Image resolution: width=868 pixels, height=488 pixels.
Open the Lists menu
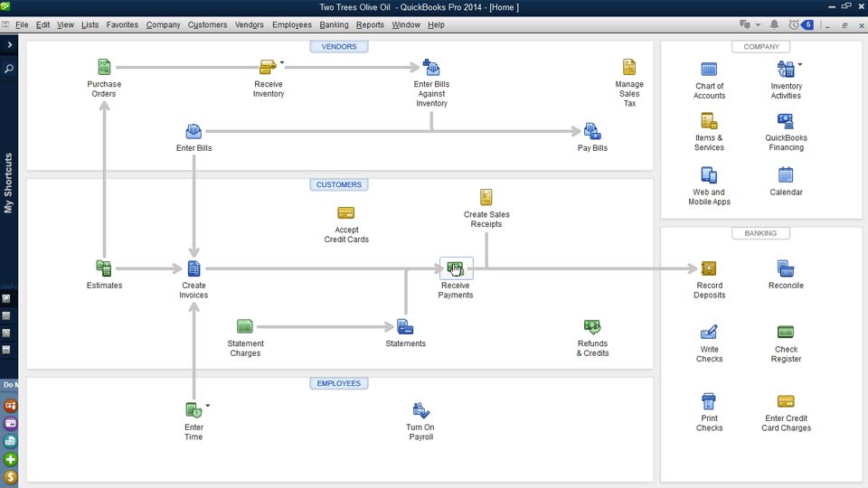pos(90,25)
